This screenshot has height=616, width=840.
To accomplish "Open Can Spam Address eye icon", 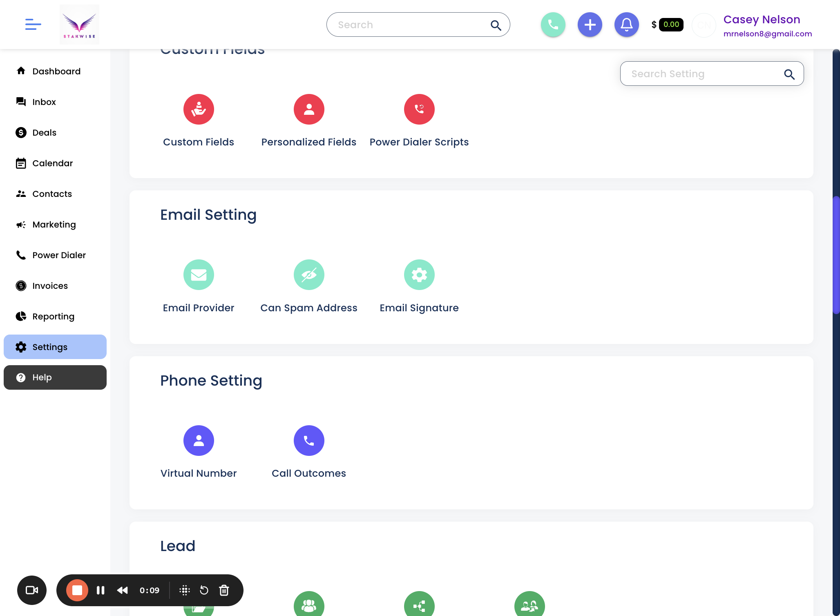I will pyautogui.click(x=309, y=275).
